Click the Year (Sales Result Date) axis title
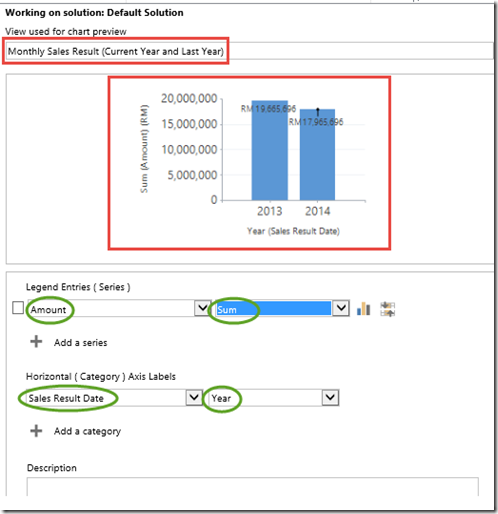The image size is (498, 514). pos(293,231)
